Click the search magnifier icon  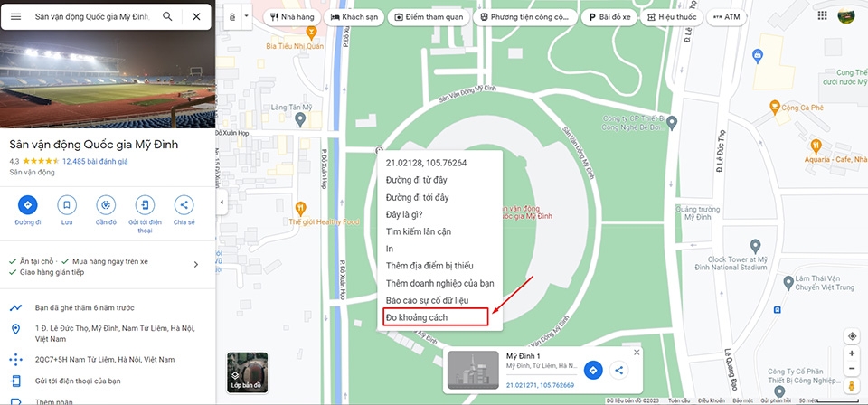click(167, 16)
